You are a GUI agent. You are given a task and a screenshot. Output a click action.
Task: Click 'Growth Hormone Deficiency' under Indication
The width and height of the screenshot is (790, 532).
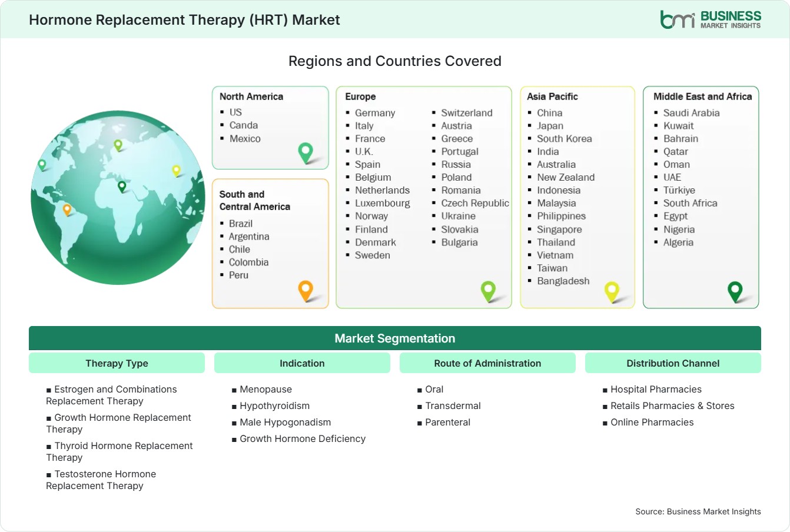coord(303,439)
